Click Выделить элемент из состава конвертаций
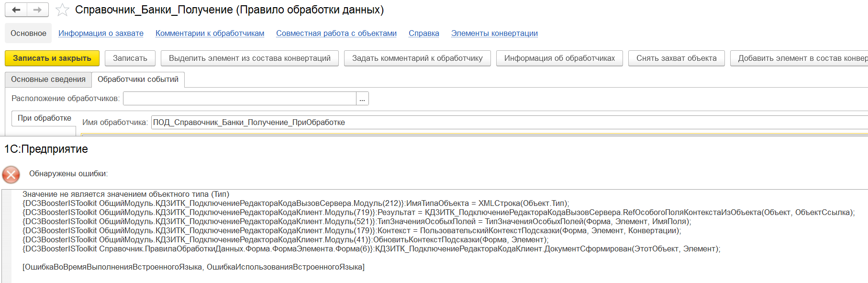 point(250,58)
